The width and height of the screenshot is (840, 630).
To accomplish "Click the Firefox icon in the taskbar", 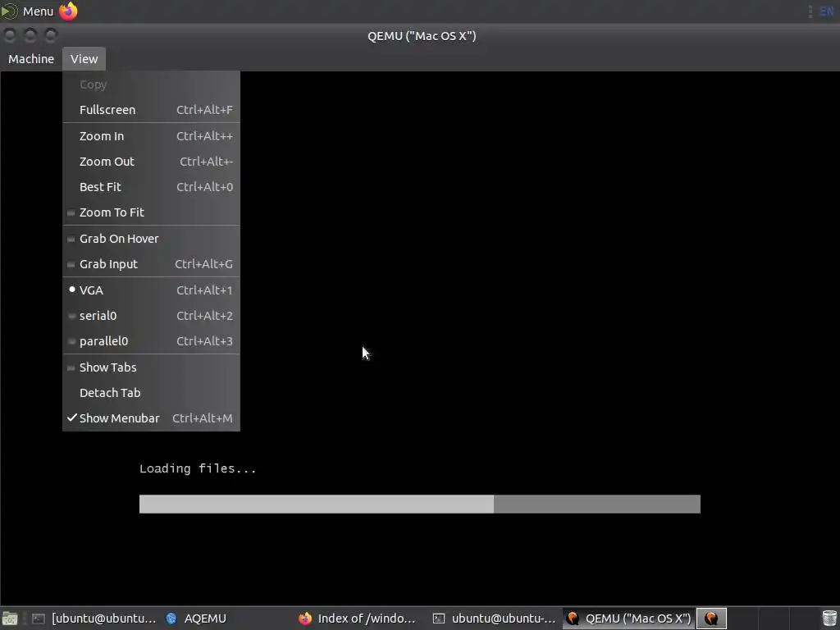I will [305, 619].
